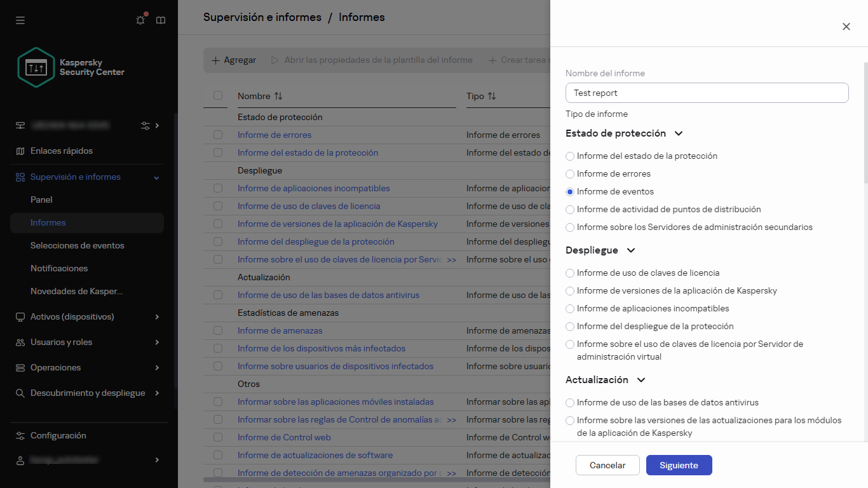
Task: Collapse the Despliegue section chevron
Action: tap(630, 250)
